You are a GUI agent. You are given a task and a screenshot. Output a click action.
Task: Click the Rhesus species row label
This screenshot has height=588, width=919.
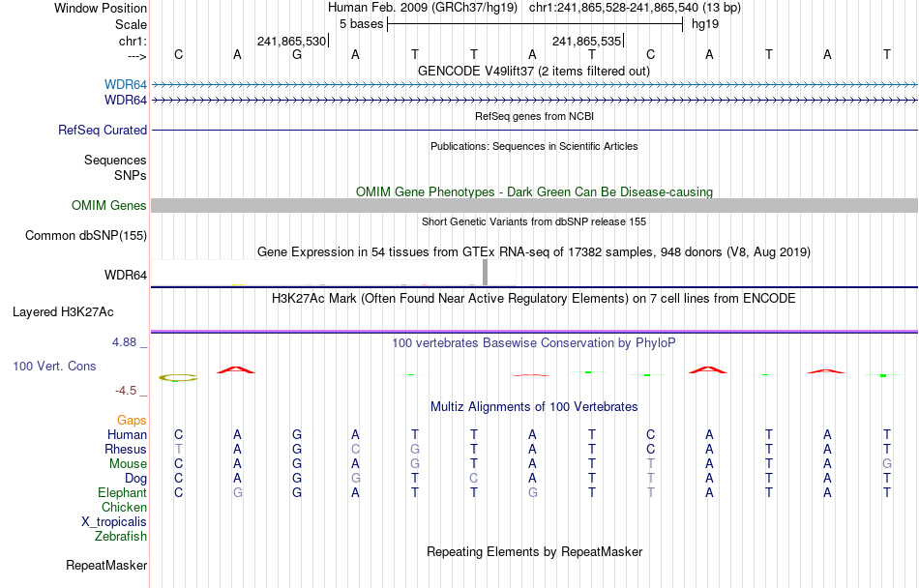[x=126, y=449]
